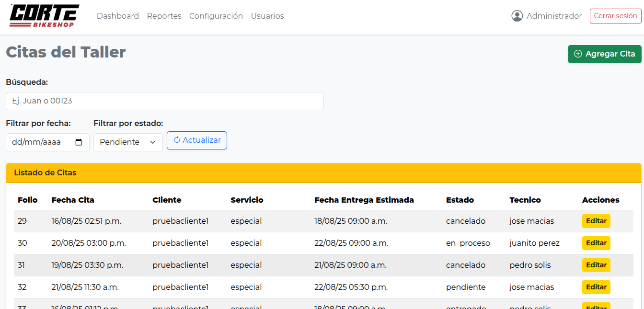
Task: Click Editar for folio 31
Action: click(596, 265)
